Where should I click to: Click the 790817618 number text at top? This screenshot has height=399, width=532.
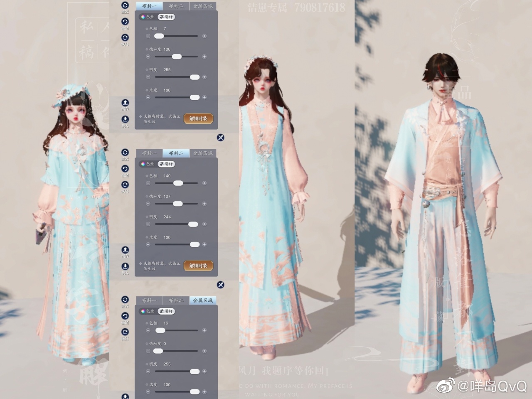(320, 7)
